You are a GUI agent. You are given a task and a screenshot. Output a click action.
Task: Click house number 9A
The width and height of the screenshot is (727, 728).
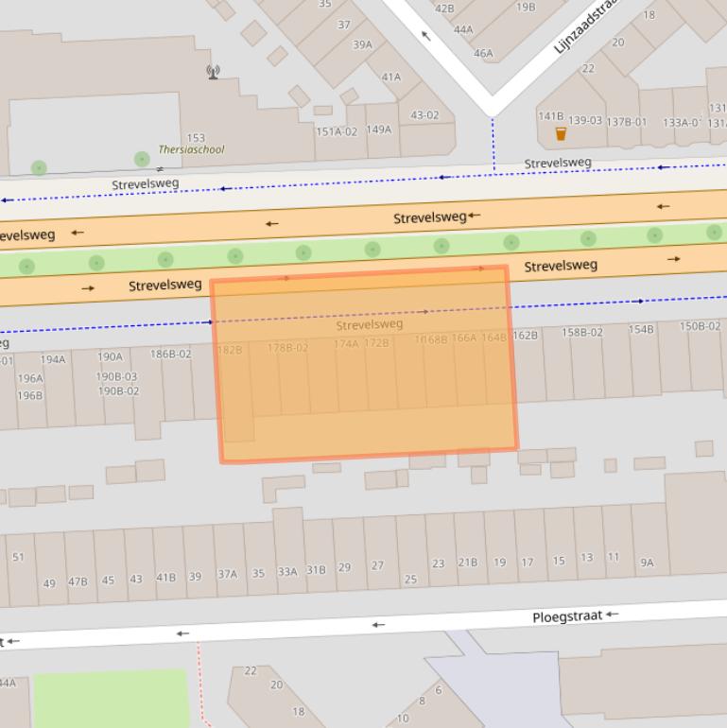tap(647, 563)
